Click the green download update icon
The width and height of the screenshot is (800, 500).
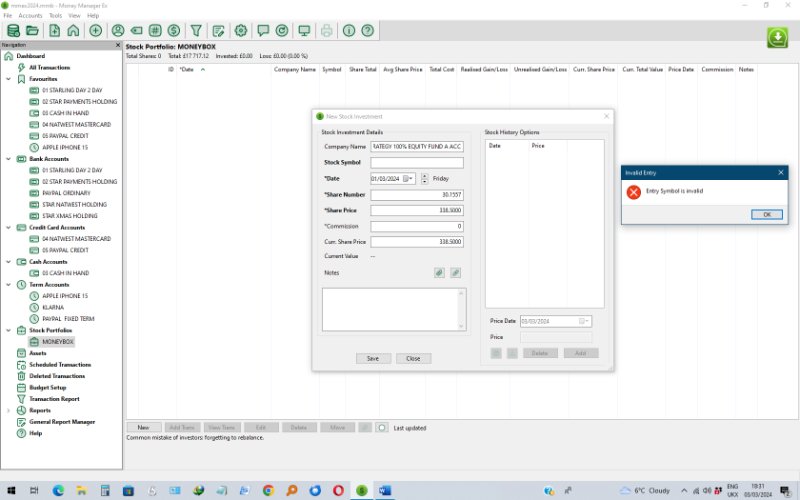coord(777,37)
